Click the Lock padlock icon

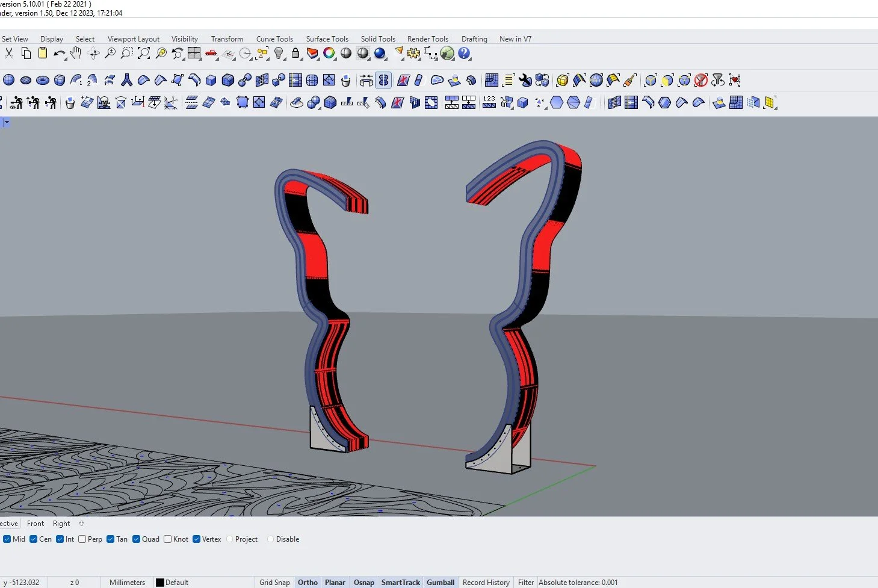tap(295, 54)
